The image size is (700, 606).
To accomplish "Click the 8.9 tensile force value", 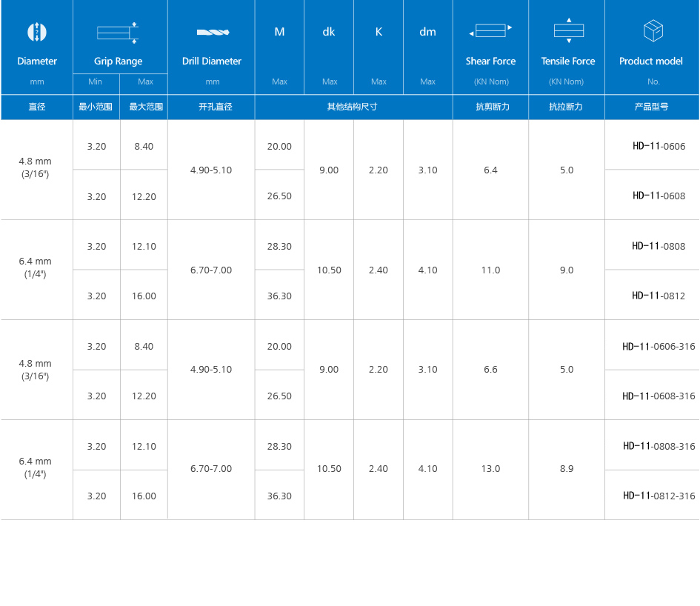I will click(x=567, y=469).
